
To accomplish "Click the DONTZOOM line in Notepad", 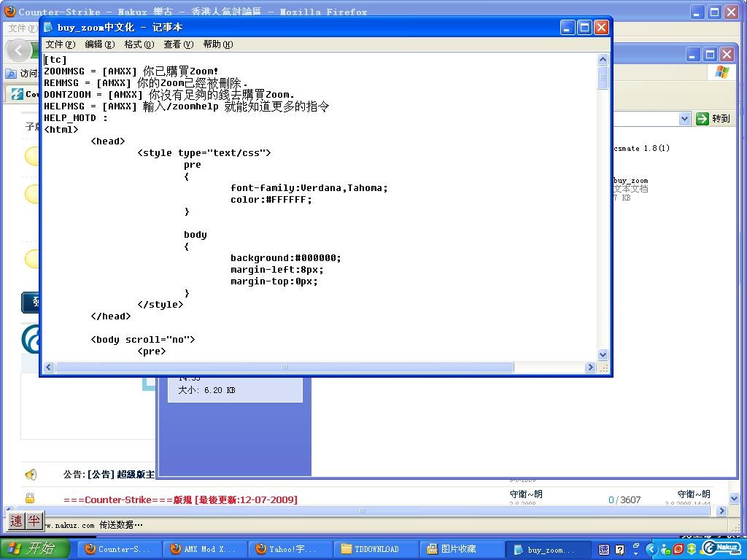I will (169, 95).
